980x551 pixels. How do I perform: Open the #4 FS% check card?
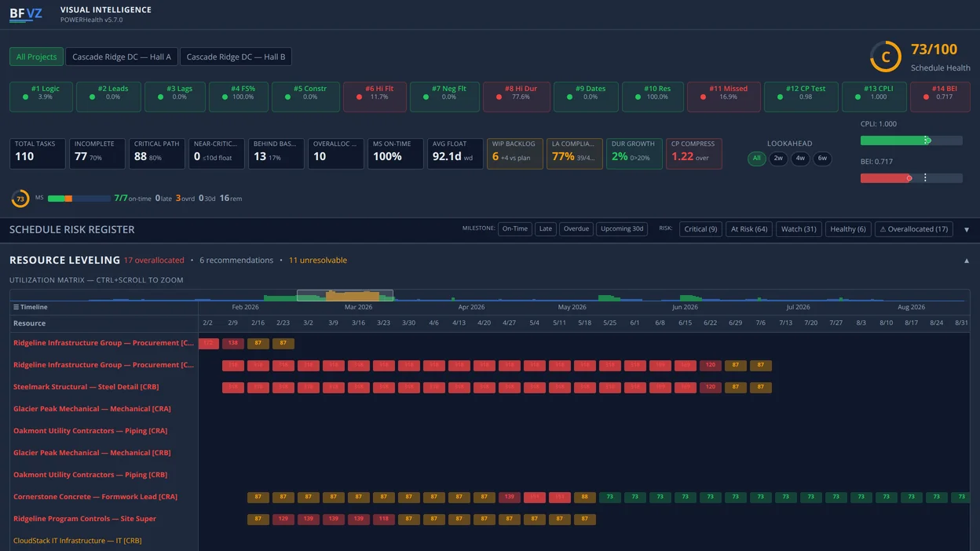(x=239, y=97)
